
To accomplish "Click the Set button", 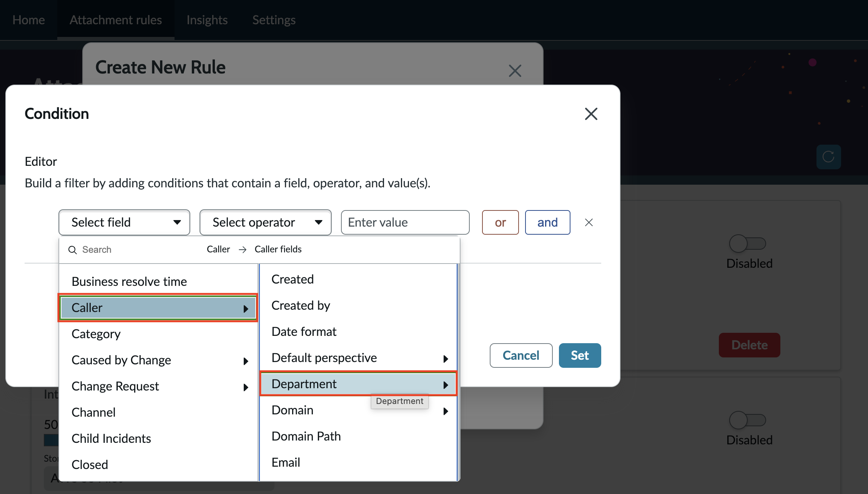I will [x=580, y=355].
